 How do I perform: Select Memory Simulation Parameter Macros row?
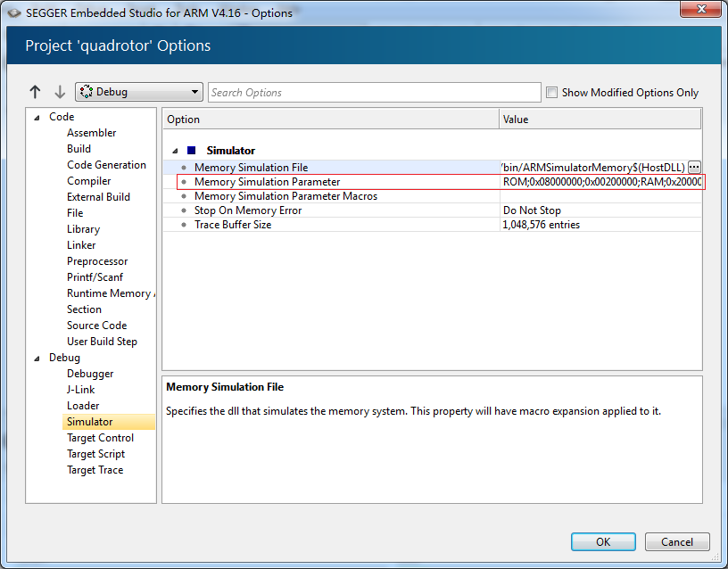tap(432, 196)
